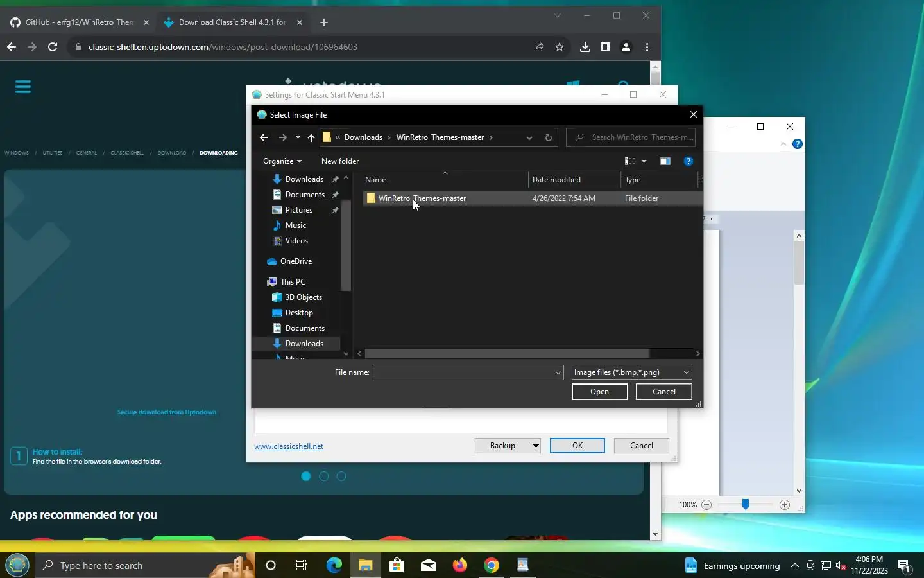Open the Backup dropdown button
The width and height of the screenshot is (924, 578).
508,446
